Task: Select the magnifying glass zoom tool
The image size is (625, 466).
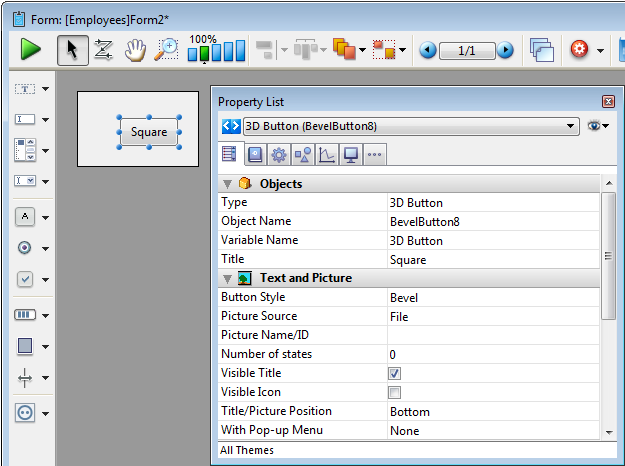Action: click(165, 50)
